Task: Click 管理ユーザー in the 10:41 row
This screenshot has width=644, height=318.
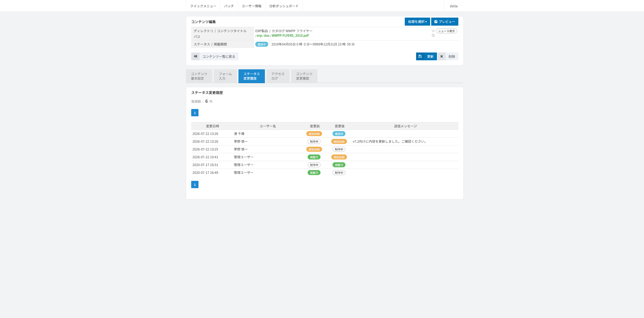Action: pos(244,157)
